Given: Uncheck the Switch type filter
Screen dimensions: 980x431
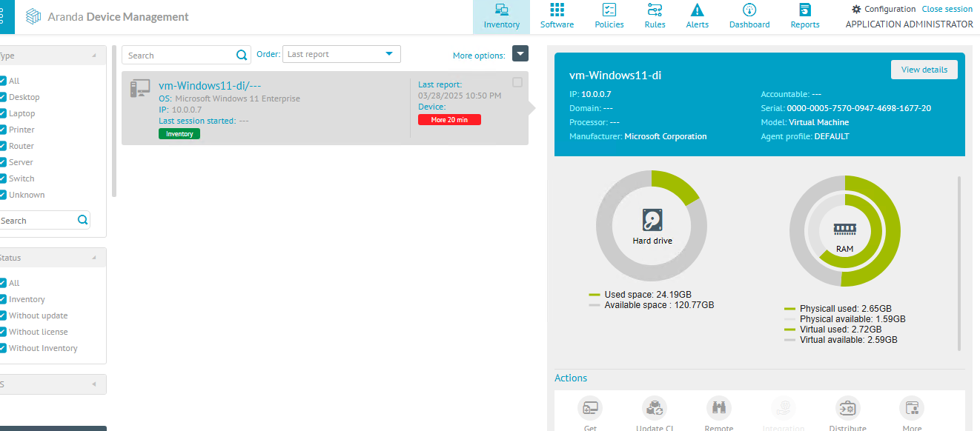Looking at the screenshot, I should tap(3, 178).
